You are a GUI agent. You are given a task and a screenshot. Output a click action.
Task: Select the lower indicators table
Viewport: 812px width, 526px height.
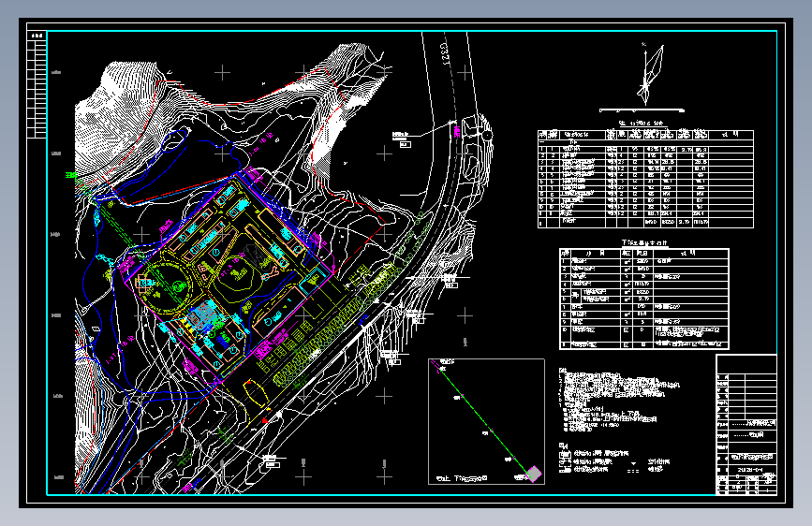(x=644, y=299)
